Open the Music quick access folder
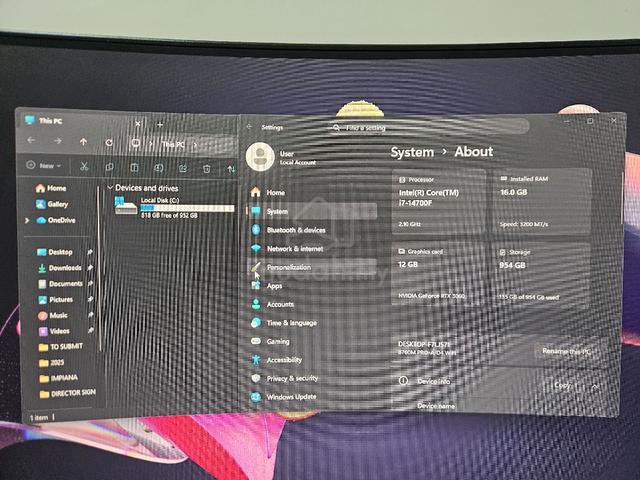This screenshot has width=640, height=480. [x=53, y=316]
